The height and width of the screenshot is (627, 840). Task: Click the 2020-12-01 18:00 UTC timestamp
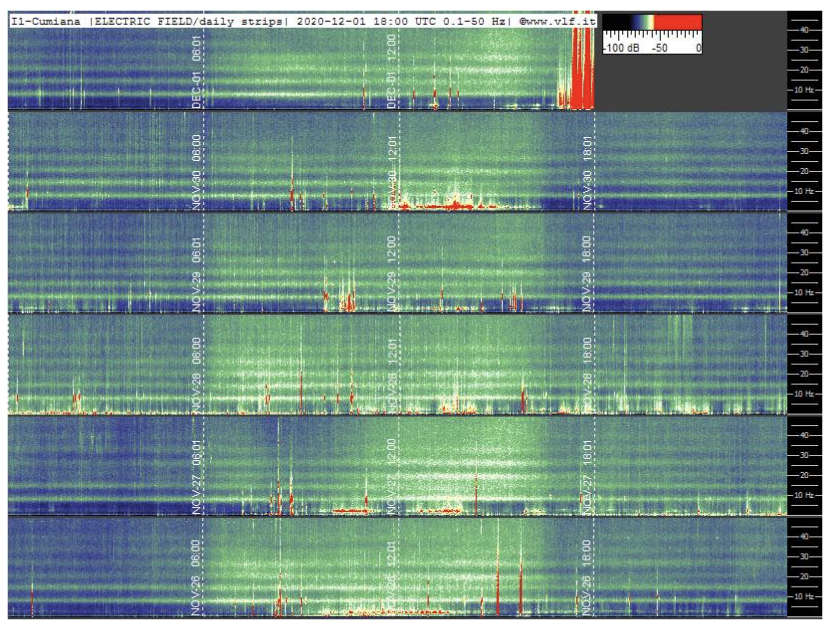(x=366, y=21)
